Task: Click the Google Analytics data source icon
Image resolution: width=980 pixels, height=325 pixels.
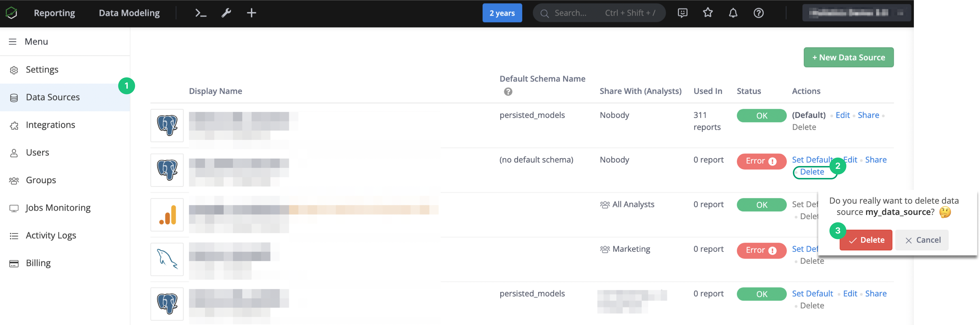Action: [x=167, y=215]
